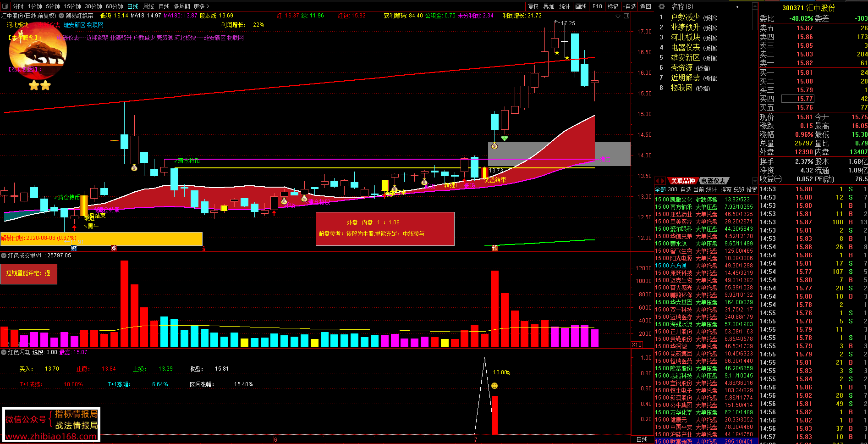Click the money bag icon near the grey box
Viewport: 868px width, 444px height.
click(x=494, y=146)
